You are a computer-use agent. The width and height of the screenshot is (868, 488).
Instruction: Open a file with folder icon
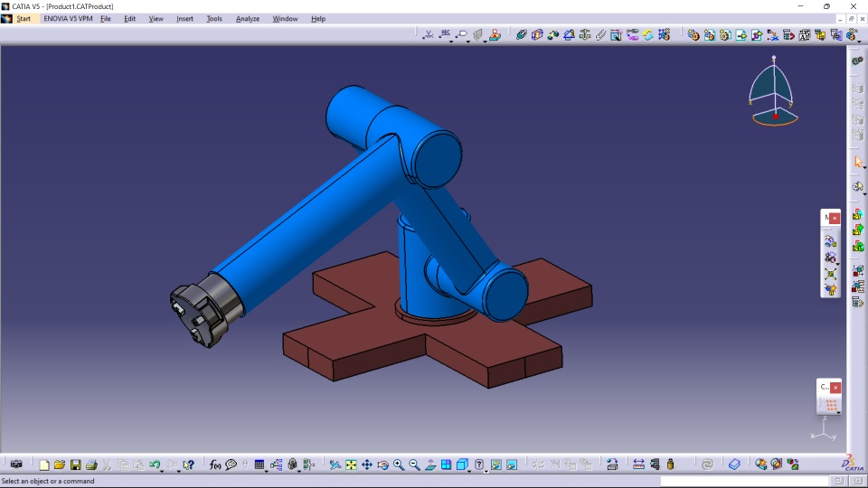point(60,465)
